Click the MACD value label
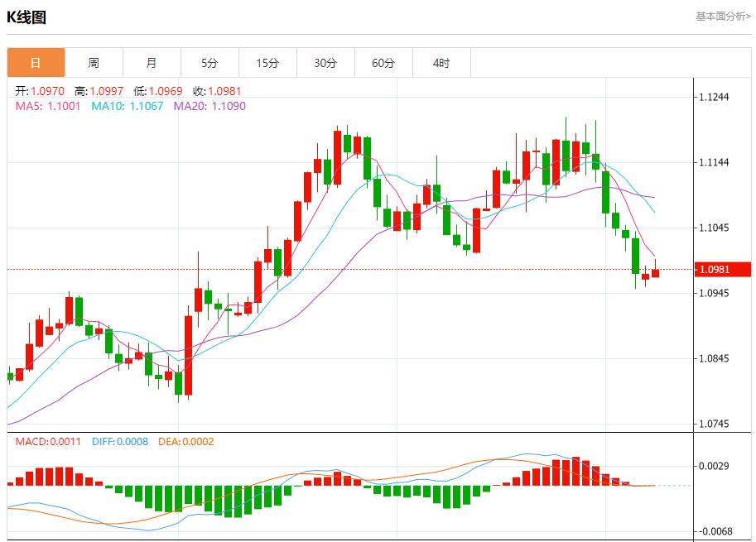Screen dimensions: 756x542 pos(48,442)
